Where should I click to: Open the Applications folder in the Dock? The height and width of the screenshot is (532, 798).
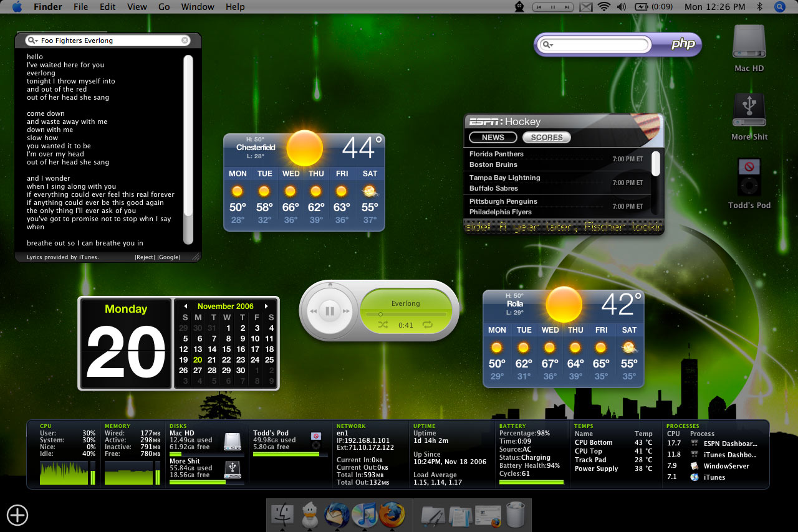[433, 515]
